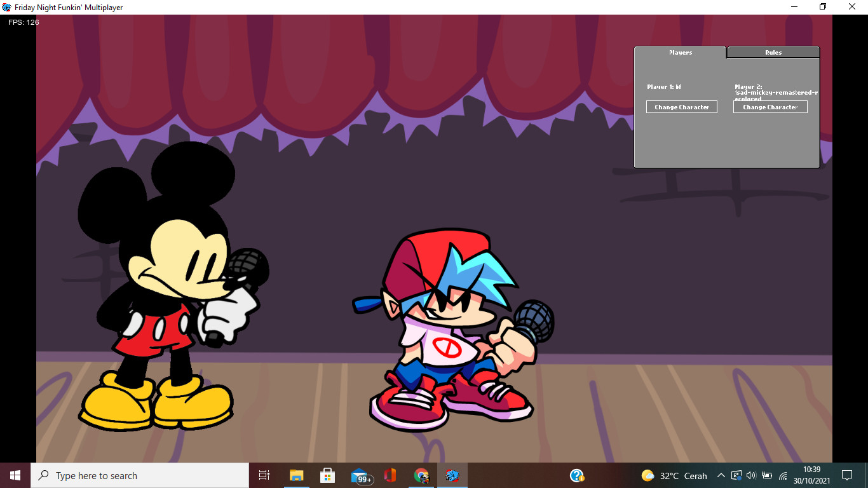Open the weather widget showing 32°C Cerah
Screen dimensions: 868x488
pyautogui.click(x=674, y=475)
